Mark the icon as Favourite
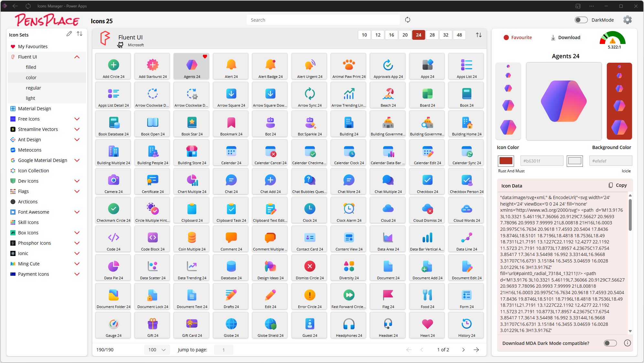Image resolution: width=644 pixels, height=363 pixels. 518,37
